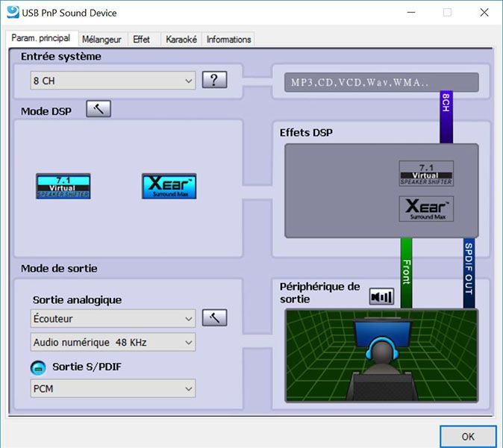The height and width of the screenshot is (448, 503).
Task: Open the Effet tab
Action: [x=141, y=39]
